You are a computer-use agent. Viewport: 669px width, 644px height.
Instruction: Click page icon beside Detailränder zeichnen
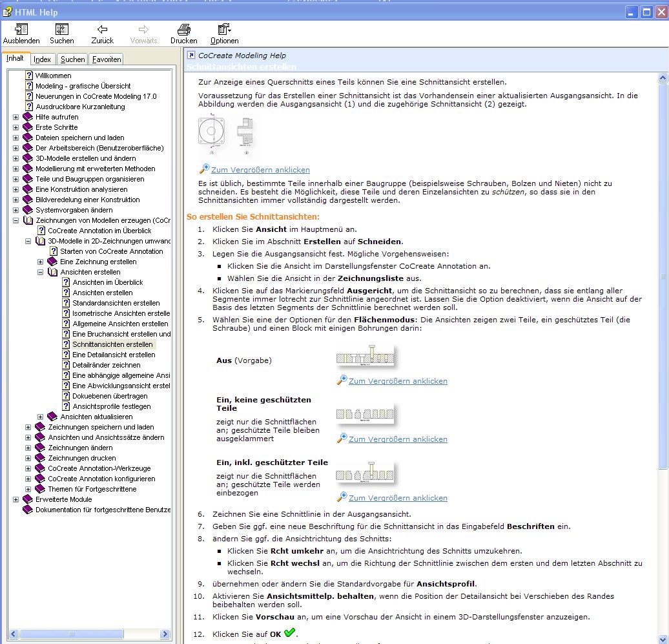pos(66,365)
